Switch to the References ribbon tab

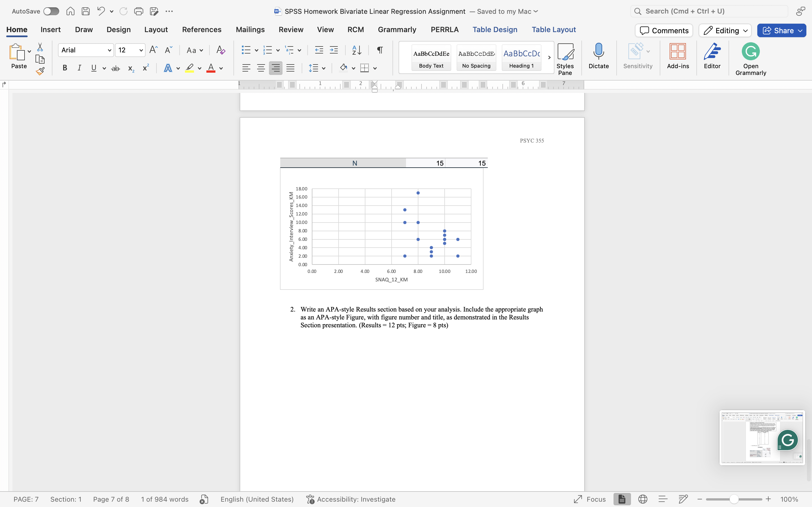(x=201, y=30)
